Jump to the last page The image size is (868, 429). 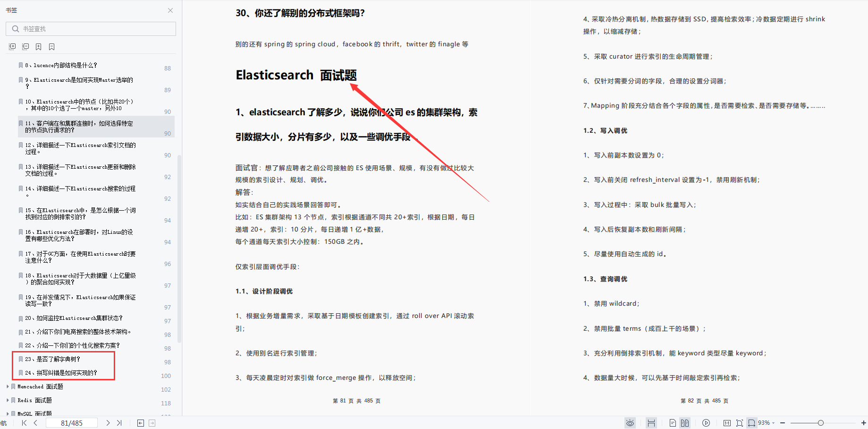(119, 422)
